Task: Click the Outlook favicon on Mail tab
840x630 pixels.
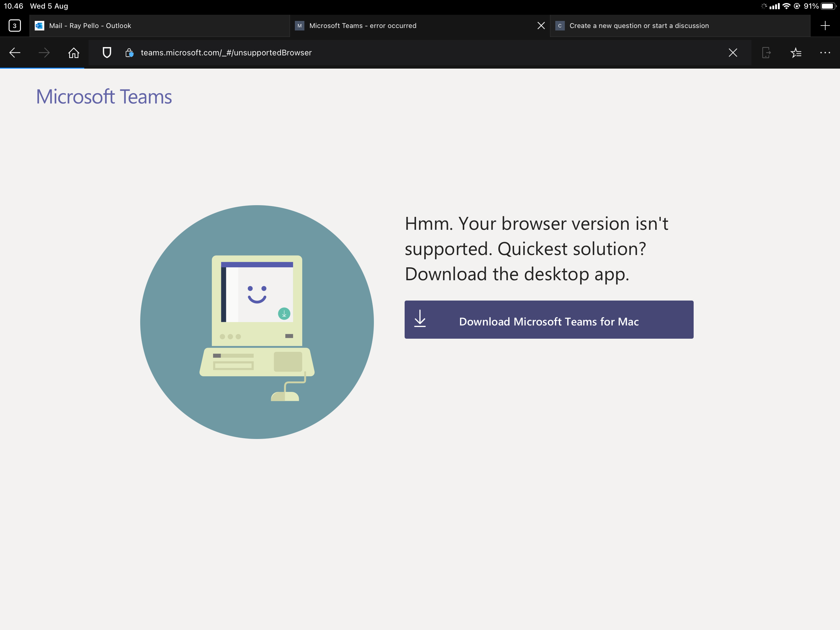Action: (x=39, y=26)
